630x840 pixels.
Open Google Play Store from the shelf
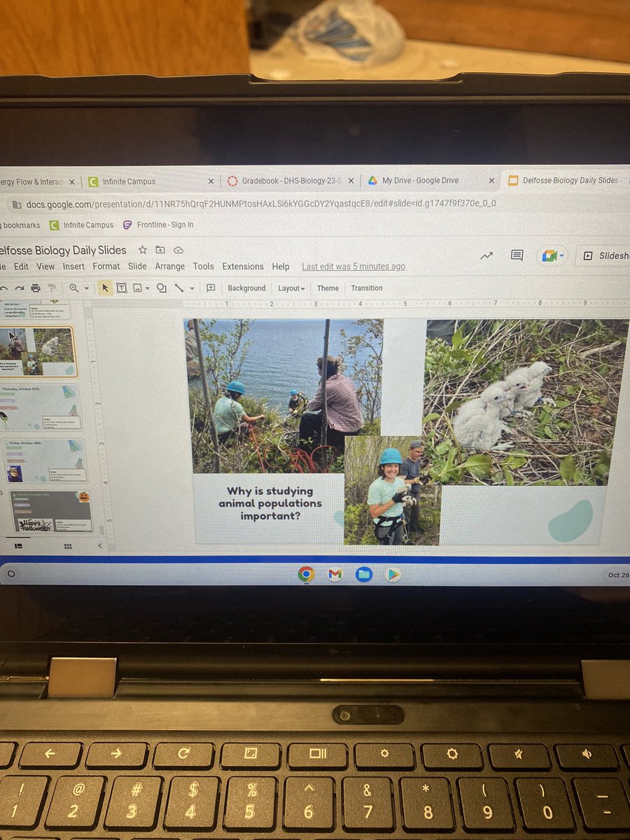pyautogui.click(x=393, y=575)
